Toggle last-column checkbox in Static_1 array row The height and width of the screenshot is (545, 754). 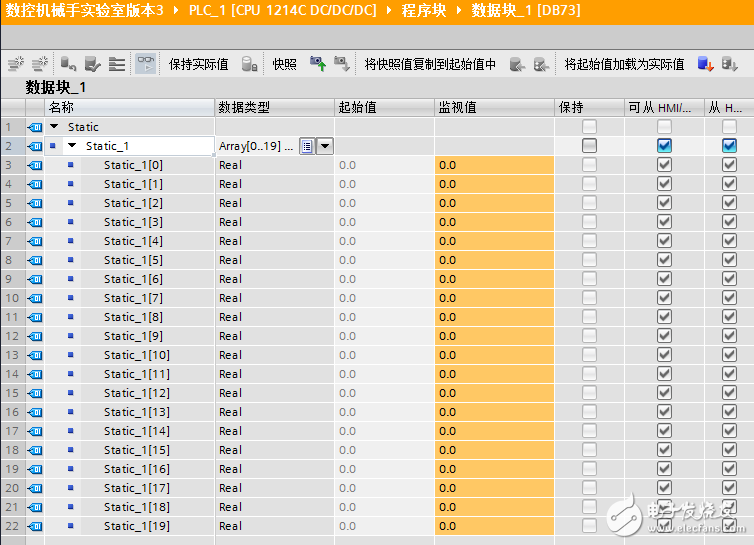pyautogui.click(x=729, y=146)
